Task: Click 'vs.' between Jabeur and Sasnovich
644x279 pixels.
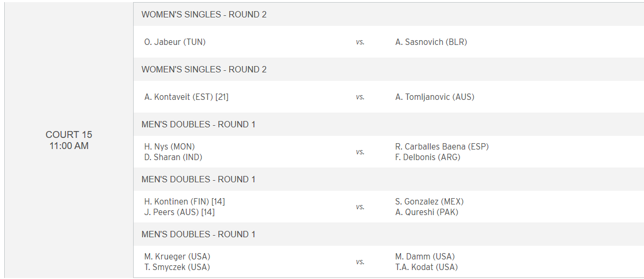Action: point(360,42)
